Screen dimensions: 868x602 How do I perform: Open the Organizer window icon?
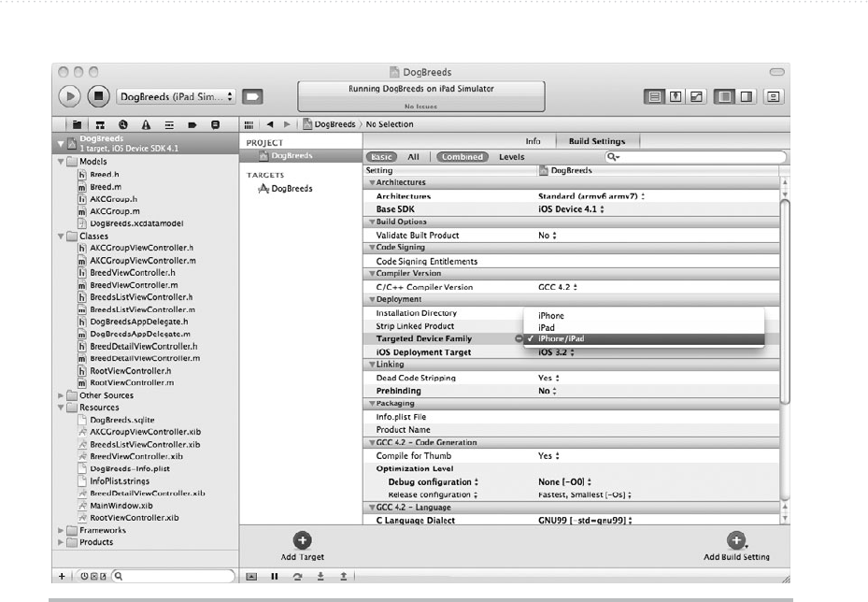[774, 97]
